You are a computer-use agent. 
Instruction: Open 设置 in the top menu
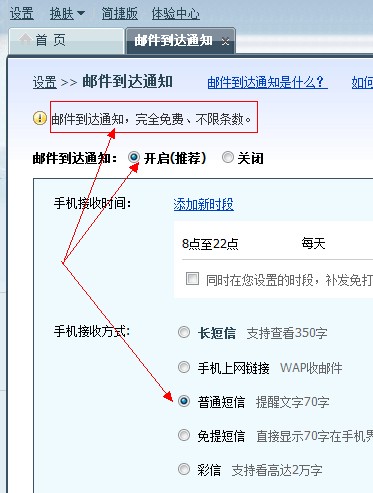click(22, 14)
